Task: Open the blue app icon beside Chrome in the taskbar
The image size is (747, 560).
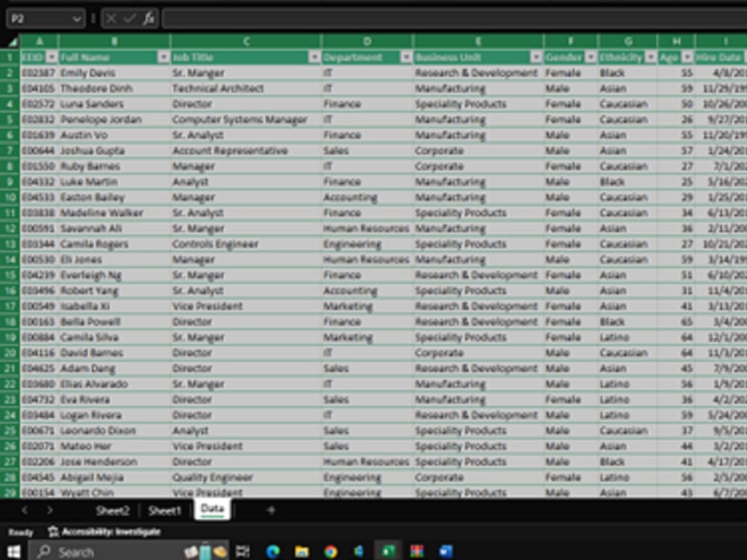Action: (359, 552)
